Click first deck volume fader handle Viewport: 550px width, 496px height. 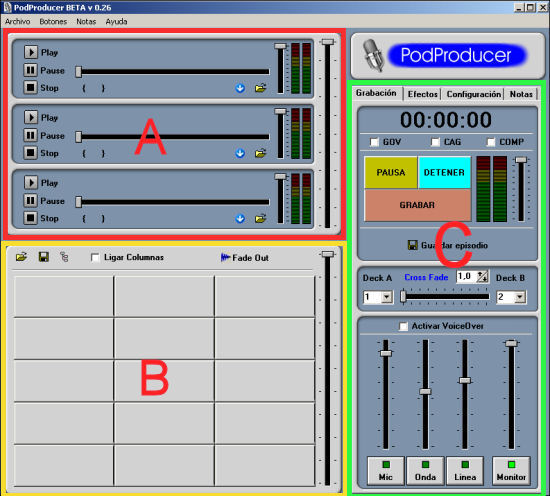point(280,46)
